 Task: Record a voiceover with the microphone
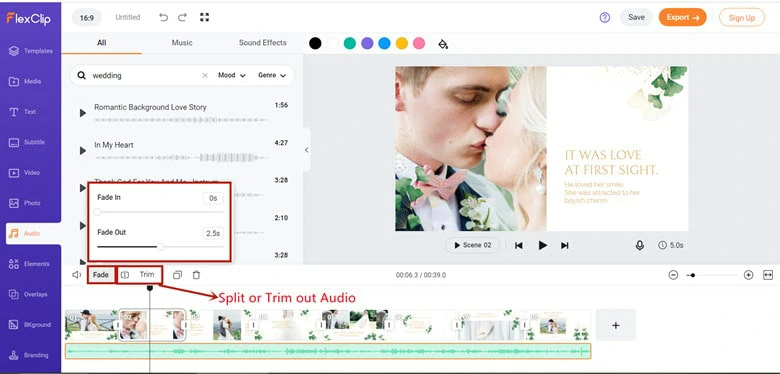[x=640, y=245]
